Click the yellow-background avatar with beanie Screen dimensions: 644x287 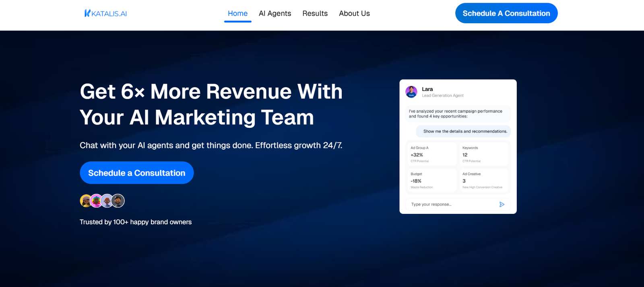pos(85,201)
